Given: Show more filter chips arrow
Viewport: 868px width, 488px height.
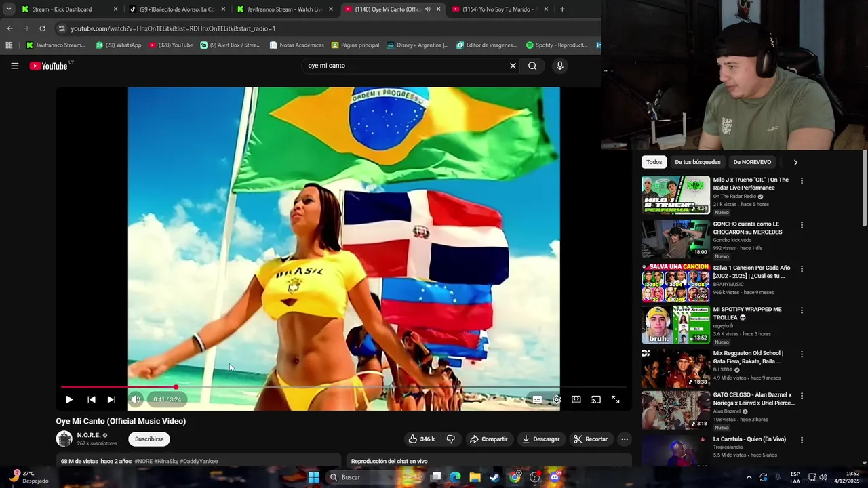Looking at the screenshot, I should click(795, 162).
